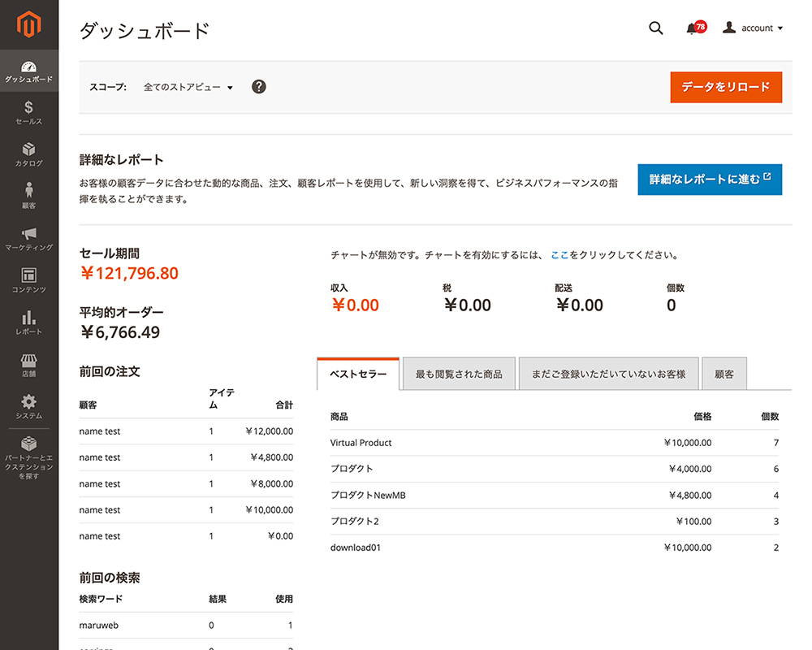Viewport: 812px width, 650px height.
Task: Select the ベストセラー tab
Action: [x=358, y=374]
